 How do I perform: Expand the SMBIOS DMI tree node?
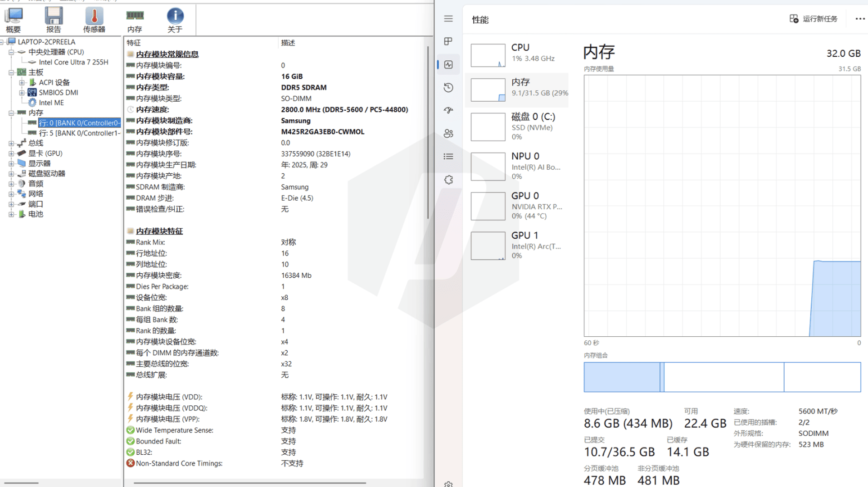[22, 93]
